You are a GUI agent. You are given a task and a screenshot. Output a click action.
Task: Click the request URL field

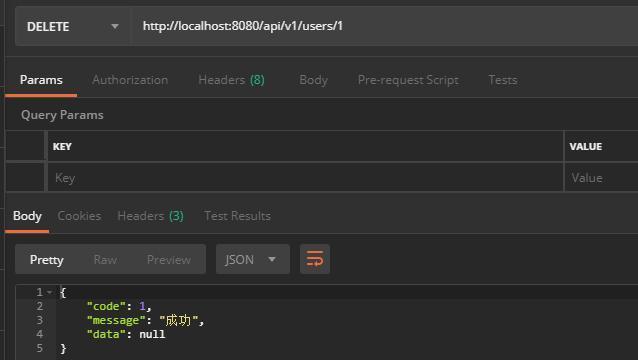pos(385,26)
